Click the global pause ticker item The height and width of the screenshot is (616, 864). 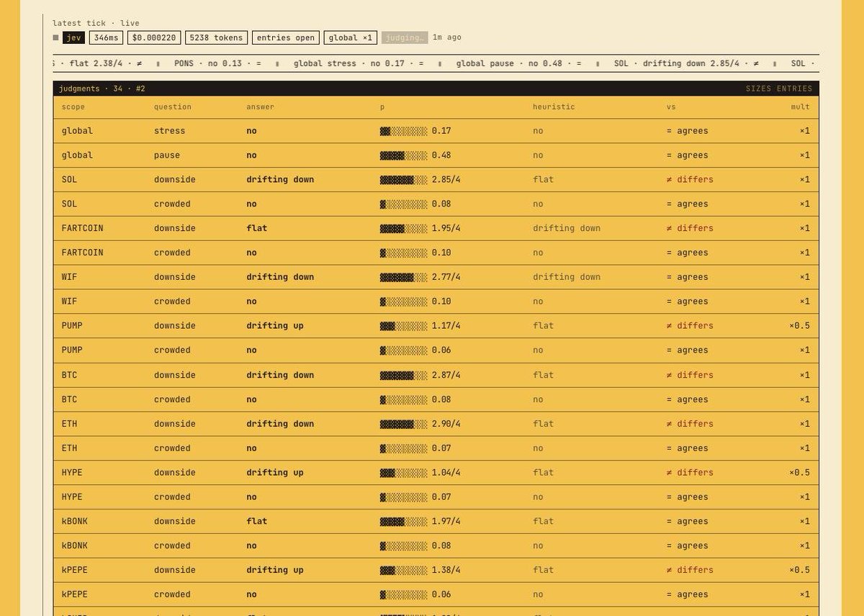tap(518, 63)
